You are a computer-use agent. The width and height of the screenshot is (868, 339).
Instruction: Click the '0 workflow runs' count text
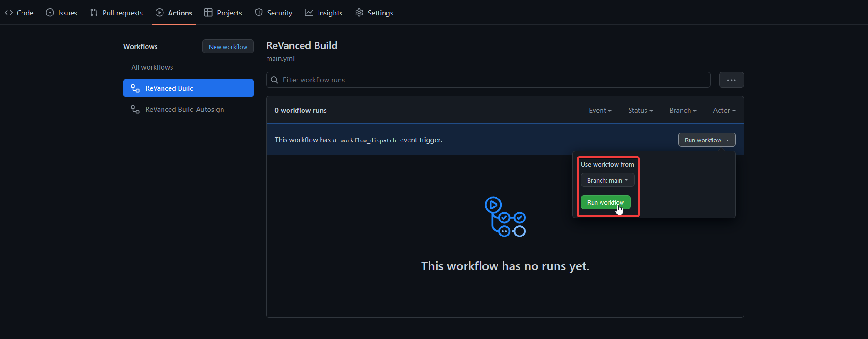pos(301,111)
